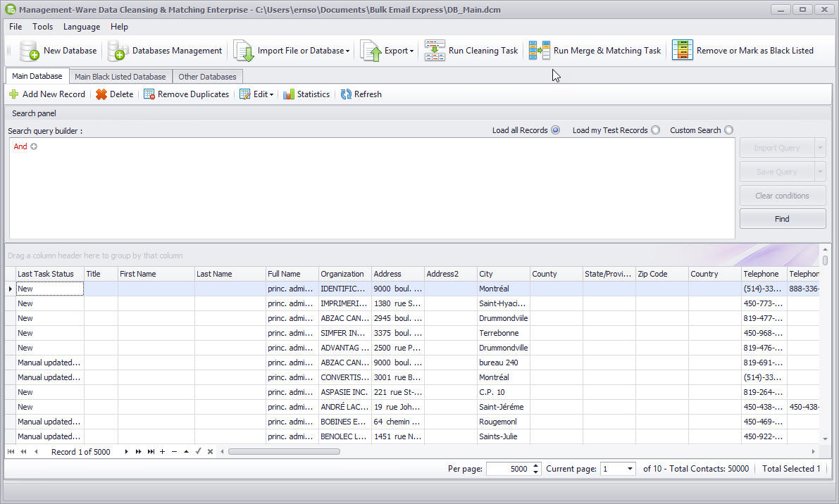Open the Import Query dropdown arrow

[820, 148]
